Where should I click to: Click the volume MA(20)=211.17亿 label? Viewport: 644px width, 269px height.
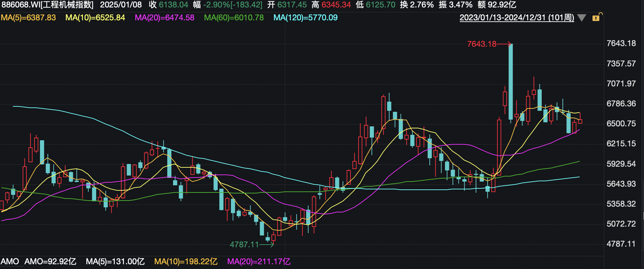[259, 262]
